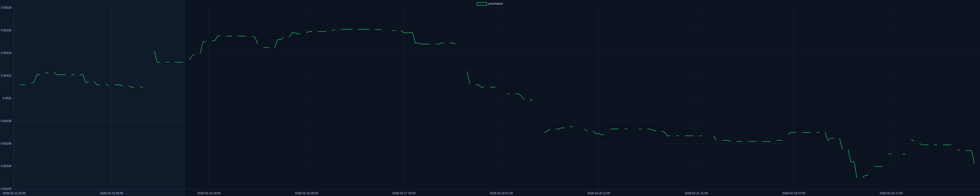Image resolution: width=980 pixels, height=196 pixels.
Task: Click the 0.00104 y-axis value
Action: [x=6, y=166]
